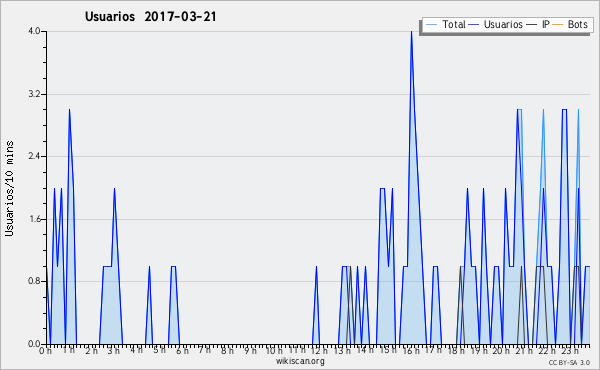Click the '19 h' x-axis label
The width and height of the screenshot is (600, 370).
(x=479, y=351)
